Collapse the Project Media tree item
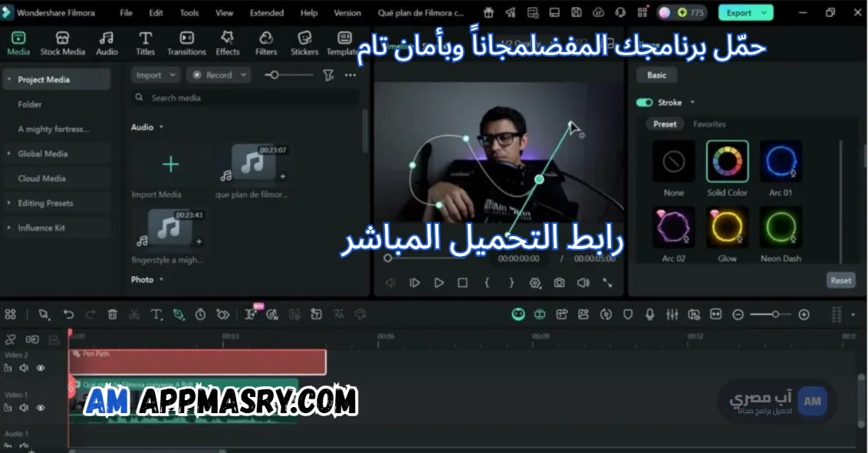Viewport: 868px width, 453px height. tap(9, 80)
